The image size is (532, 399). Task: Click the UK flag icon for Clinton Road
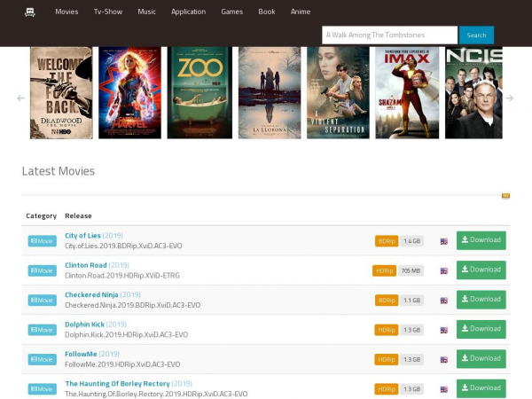444,270
